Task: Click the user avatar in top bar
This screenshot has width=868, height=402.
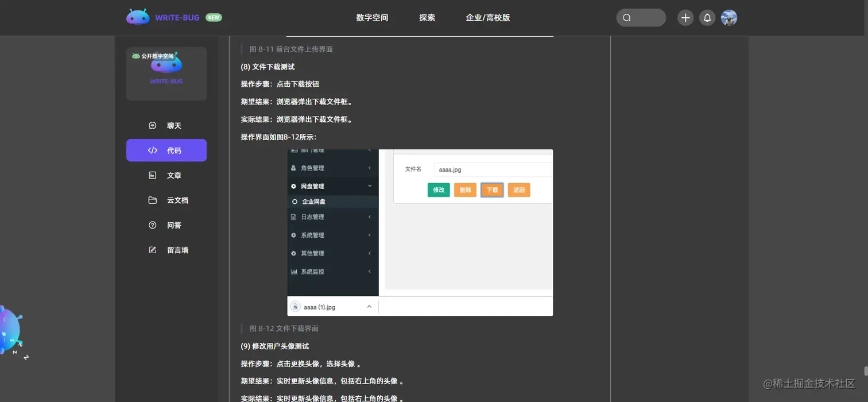Action: [728, 17]
